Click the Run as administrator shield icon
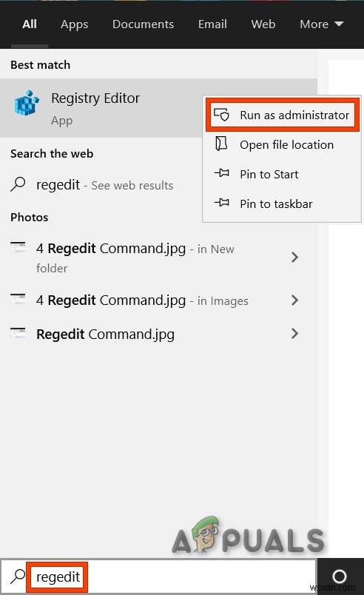 click(221, 115)
